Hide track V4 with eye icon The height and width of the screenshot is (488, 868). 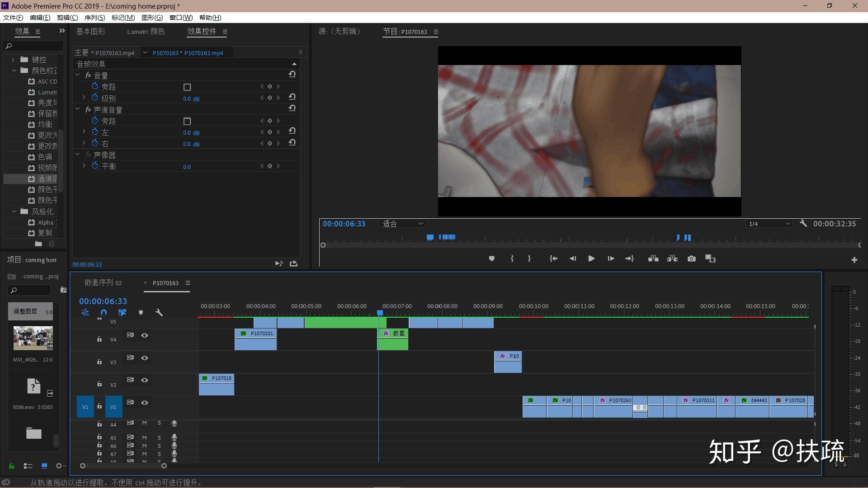point(145,335)
